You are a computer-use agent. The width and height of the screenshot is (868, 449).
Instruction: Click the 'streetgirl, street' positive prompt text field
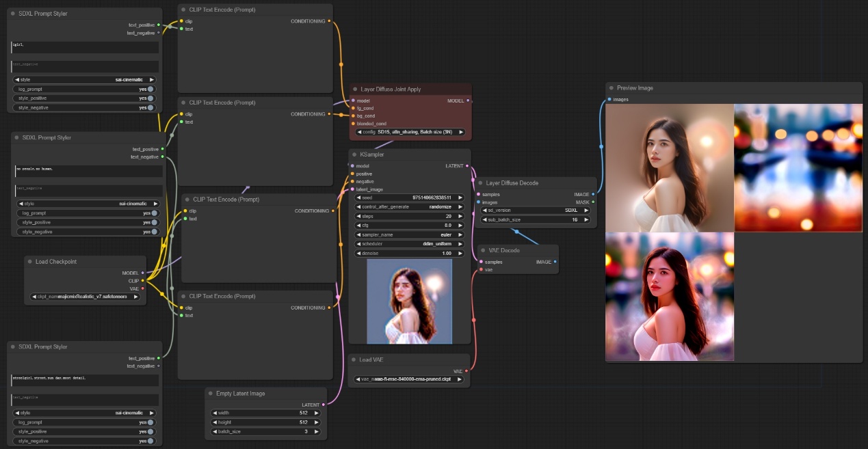tap(85, 379)
